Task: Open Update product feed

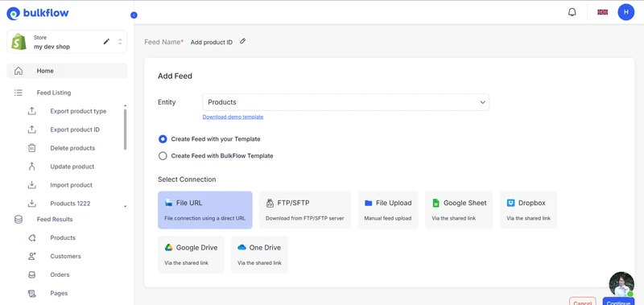Action: pyautogui.click(x=72, y=167)
